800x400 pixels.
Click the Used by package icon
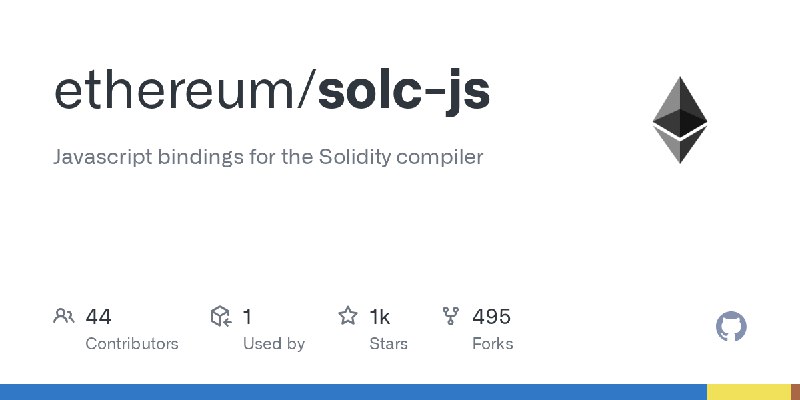221,317
